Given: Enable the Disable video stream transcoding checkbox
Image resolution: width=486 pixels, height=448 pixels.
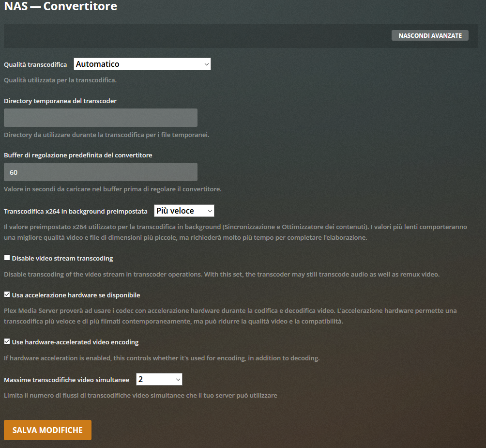Looking at the screenshot, I should pos(7,258).
